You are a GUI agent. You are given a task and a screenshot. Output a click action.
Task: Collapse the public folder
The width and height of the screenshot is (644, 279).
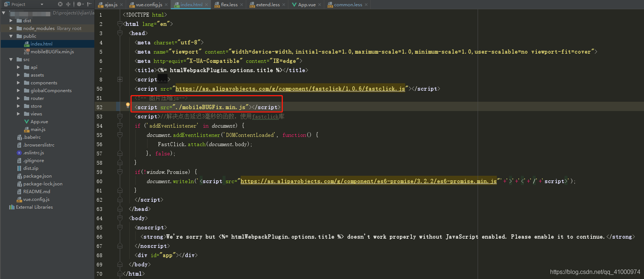[11, 36]
